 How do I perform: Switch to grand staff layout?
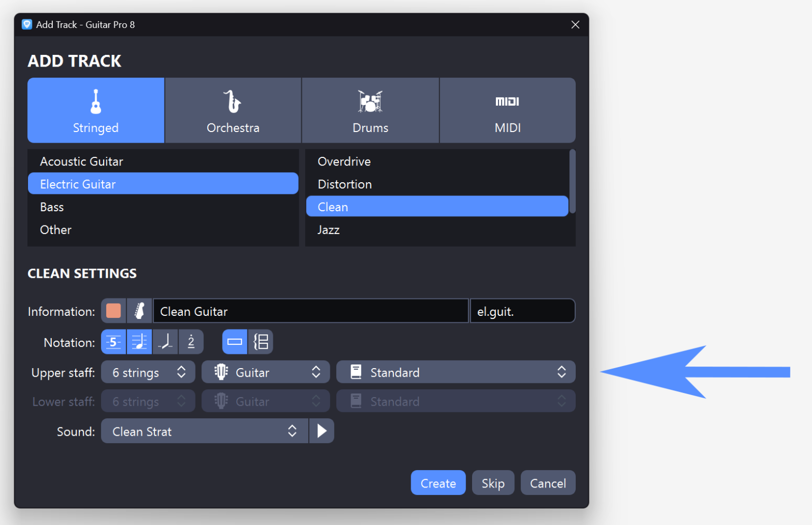tap(261, 342)
